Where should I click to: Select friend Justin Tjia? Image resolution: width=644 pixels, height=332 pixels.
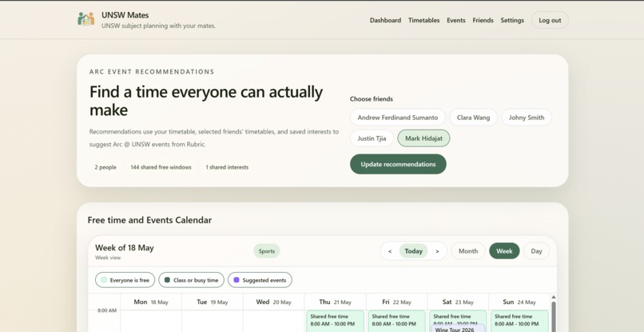(372, 138)
